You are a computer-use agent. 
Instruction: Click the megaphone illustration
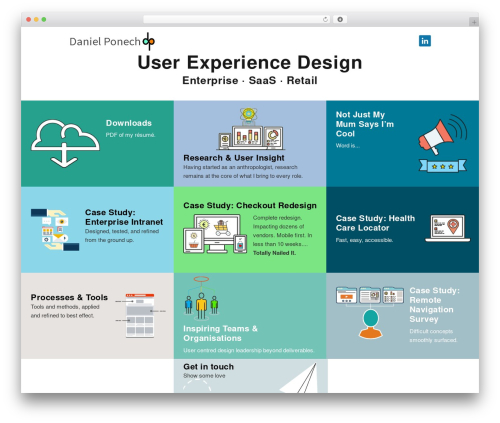point(442,134)
